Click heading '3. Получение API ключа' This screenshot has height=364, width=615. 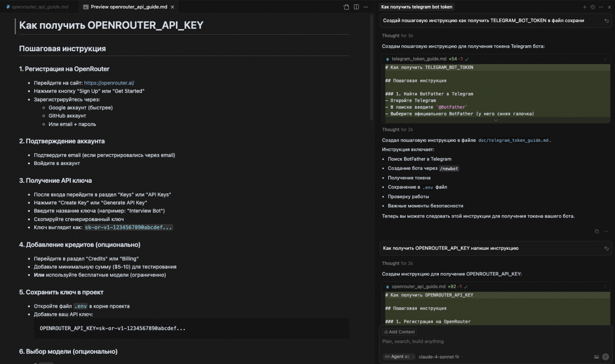(56, 181)
